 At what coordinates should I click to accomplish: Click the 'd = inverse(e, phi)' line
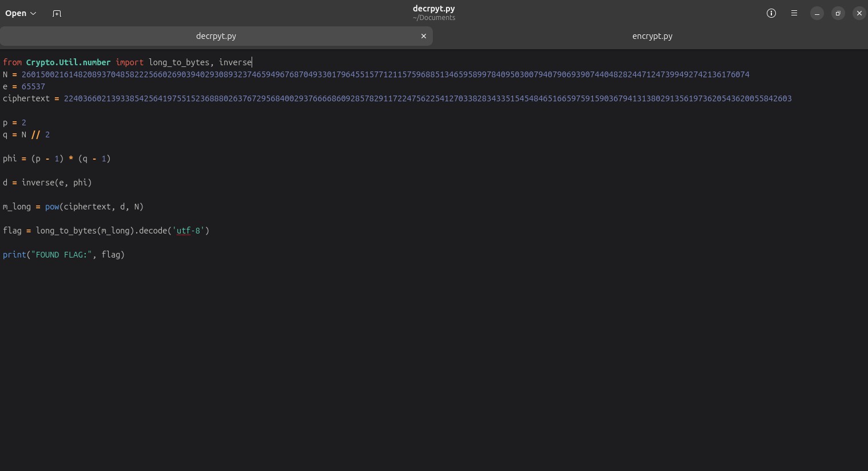point(47,183)
